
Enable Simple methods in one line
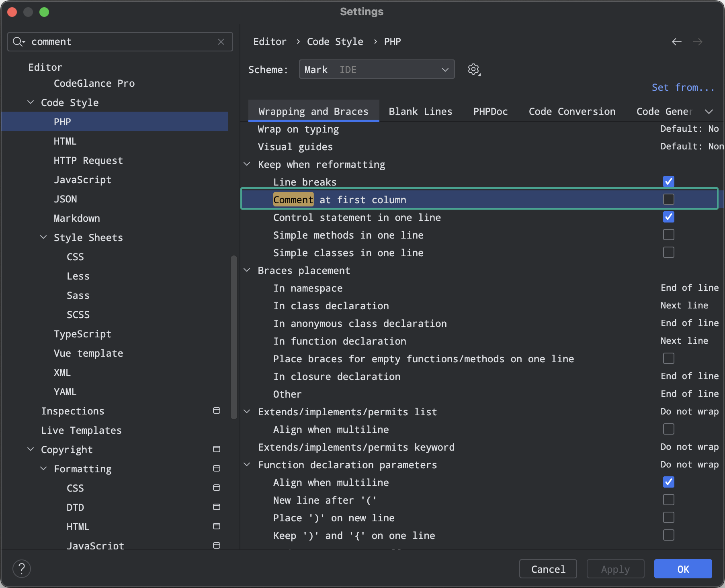coord(669,235)
